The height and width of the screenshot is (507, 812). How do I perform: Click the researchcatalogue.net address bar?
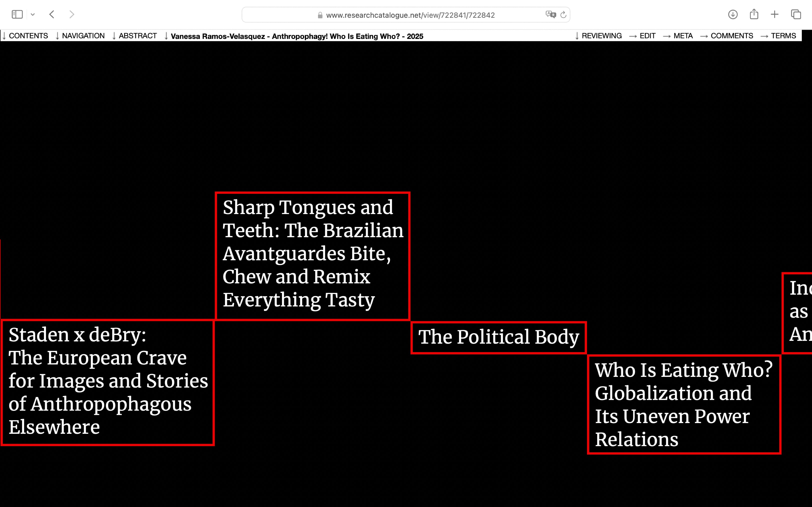(x=410, y=15)
